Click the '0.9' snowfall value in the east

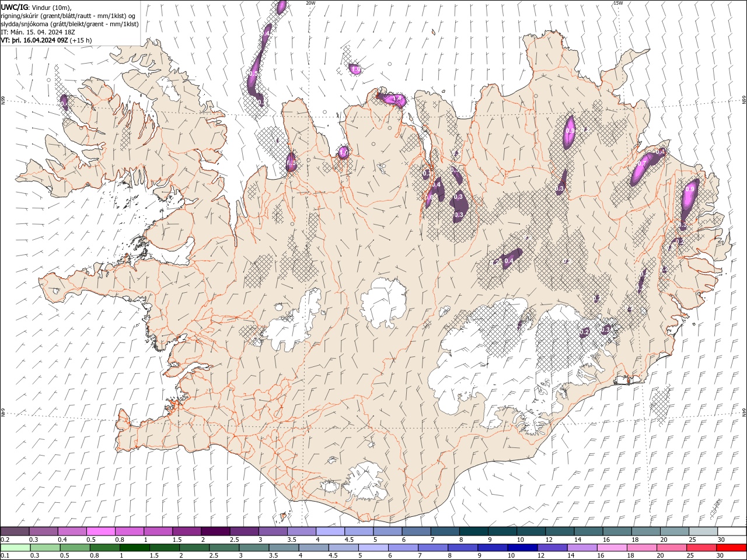click(690, 189)
